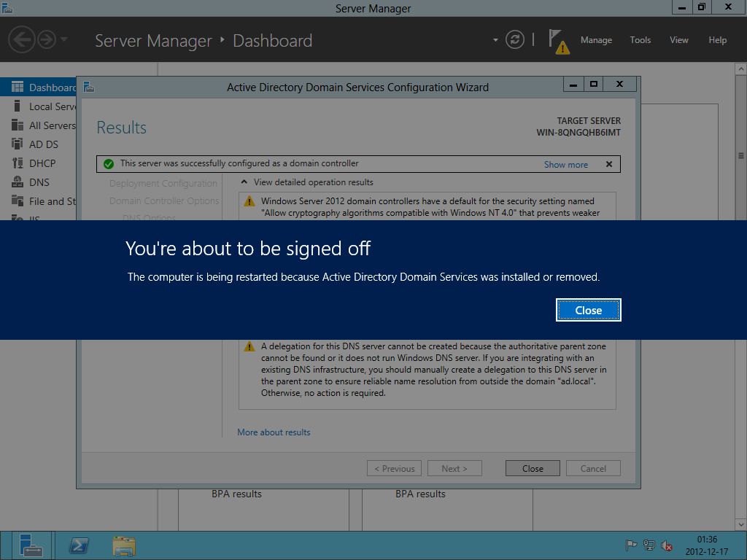Click the DNS icon in sidebar
This screenshot has width=747, height=560.
(x=18, y=182)
